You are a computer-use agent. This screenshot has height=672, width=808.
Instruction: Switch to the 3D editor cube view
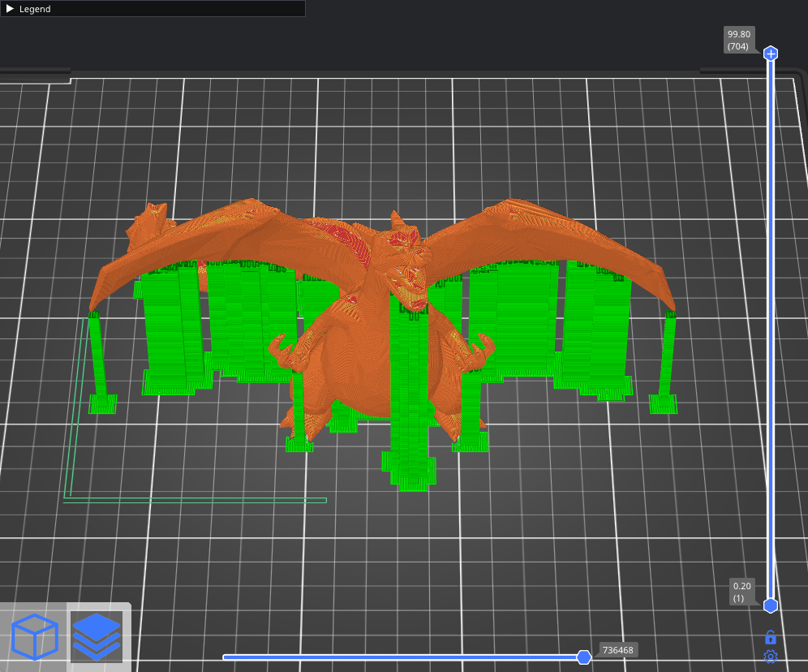(x=35, y=636)
